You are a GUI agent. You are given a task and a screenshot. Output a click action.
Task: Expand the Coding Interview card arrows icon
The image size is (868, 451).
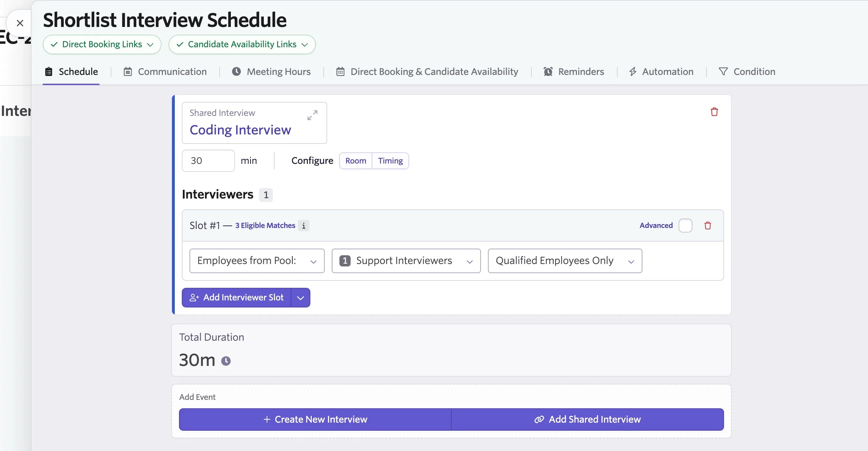point(312,115)
